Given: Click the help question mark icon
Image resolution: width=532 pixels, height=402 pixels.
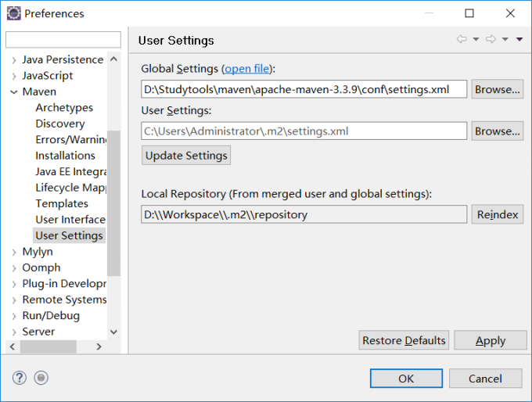Looking at the screenshot, I should point(20,378).
